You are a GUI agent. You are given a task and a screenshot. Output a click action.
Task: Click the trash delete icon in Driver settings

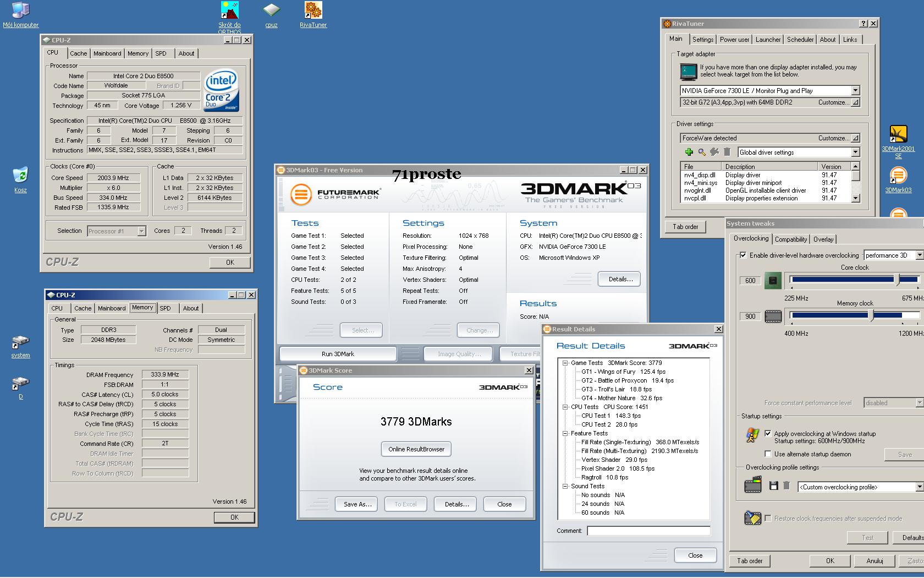pyautogui.click(x=727, y=152)
